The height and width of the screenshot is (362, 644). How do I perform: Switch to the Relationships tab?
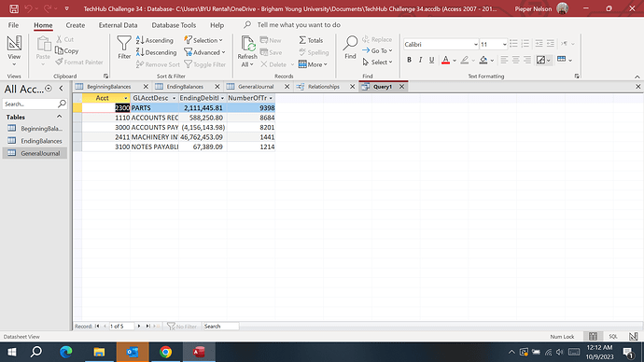(x=324, y=87)
